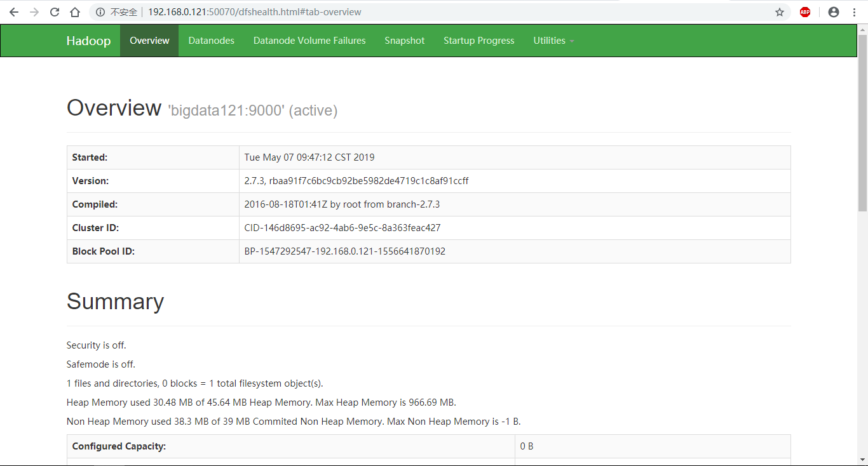This screenshot has width=868, height=466.
Task: Bookmark this page with the star
Action: coord(780,12)
